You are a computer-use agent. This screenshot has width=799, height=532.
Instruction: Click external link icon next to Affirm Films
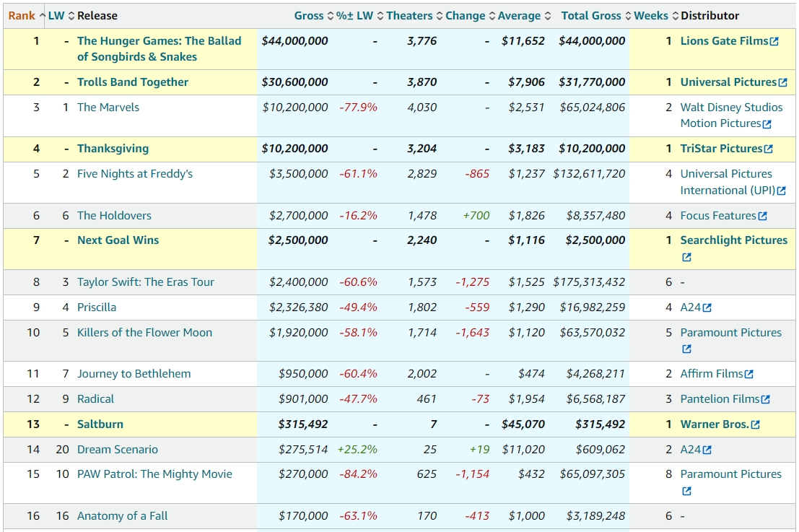tap(749, 374)
